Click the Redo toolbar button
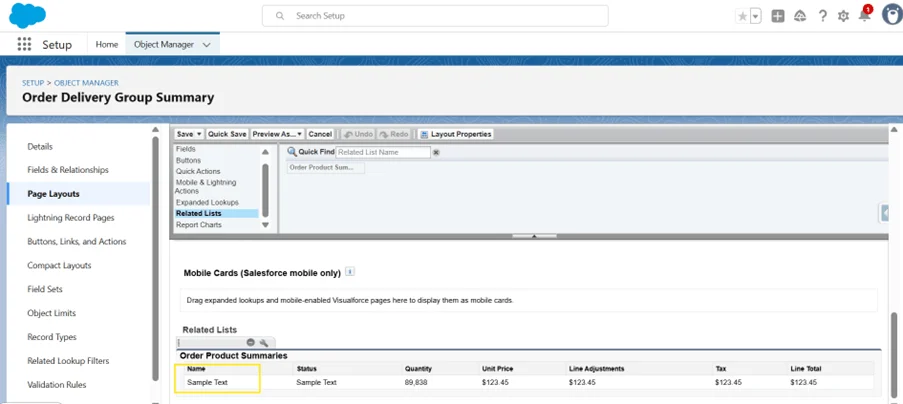903x404 pixels. [394, 134]
